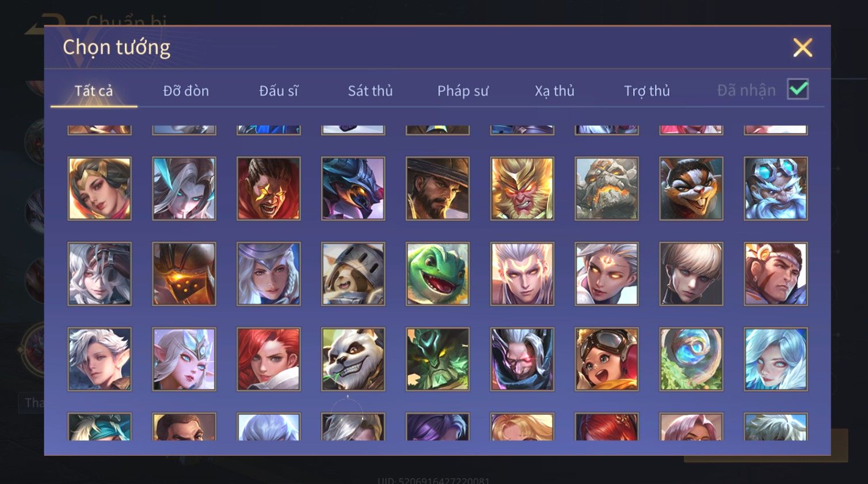Choose the red-haired female hero portrait

268,359
